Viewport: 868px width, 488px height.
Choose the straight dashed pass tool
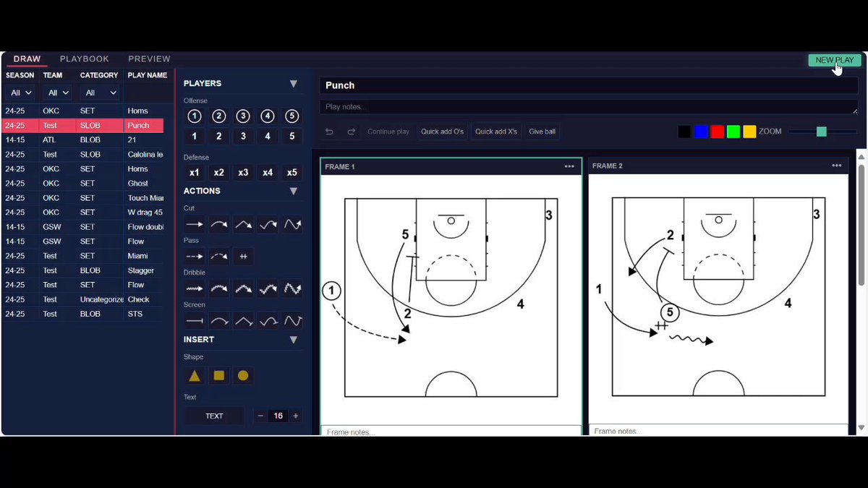click(x=195, y=256)
